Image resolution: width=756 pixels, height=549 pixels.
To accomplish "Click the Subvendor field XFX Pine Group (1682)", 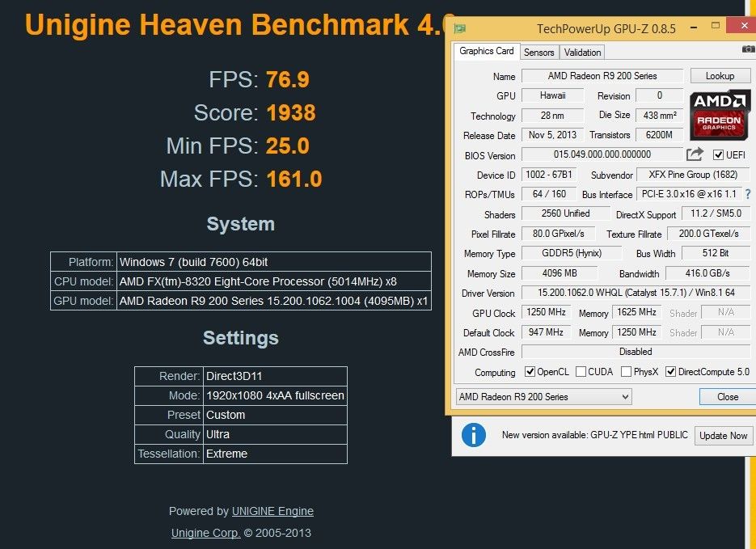I will pyautogui.click(x=693, y=175).
